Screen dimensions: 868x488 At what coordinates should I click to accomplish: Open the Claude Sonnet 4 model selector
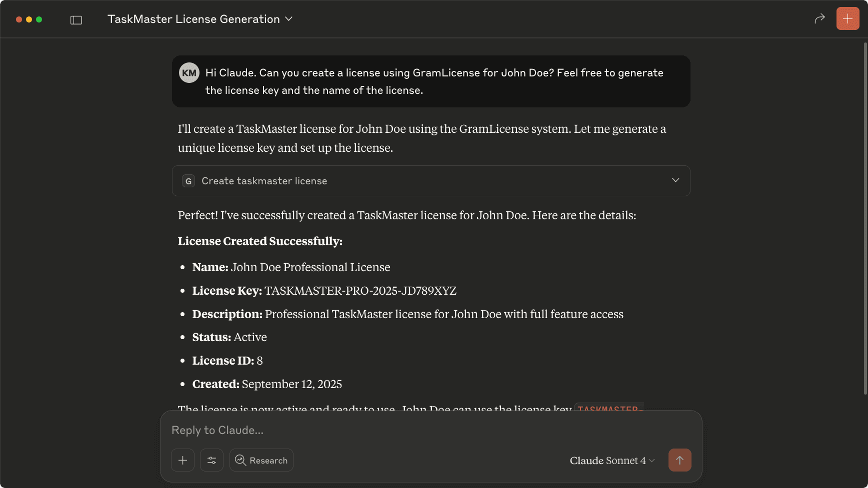click(611, 460)
